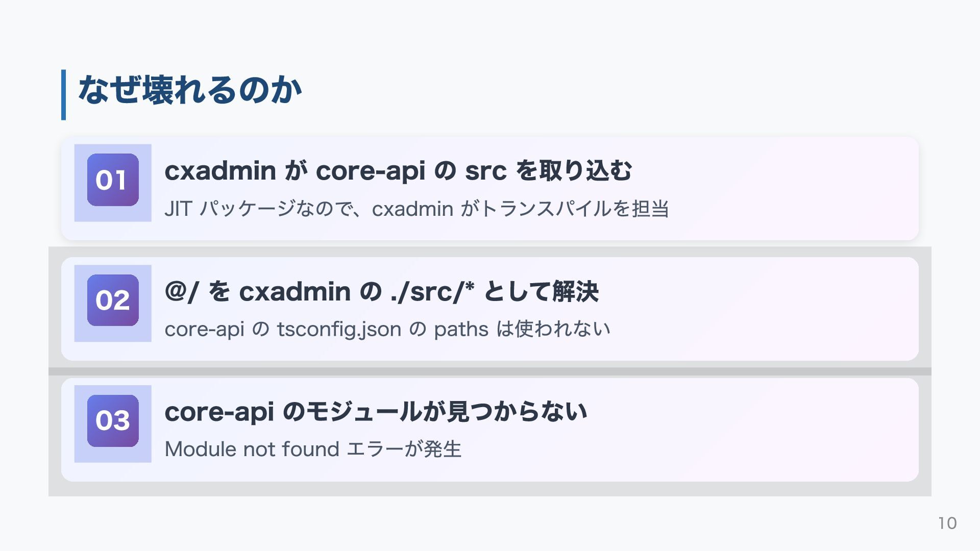The width and height of the screenshot is (980, 551).
Task: Click the light purple square behind 03
Action: point(80,457)
